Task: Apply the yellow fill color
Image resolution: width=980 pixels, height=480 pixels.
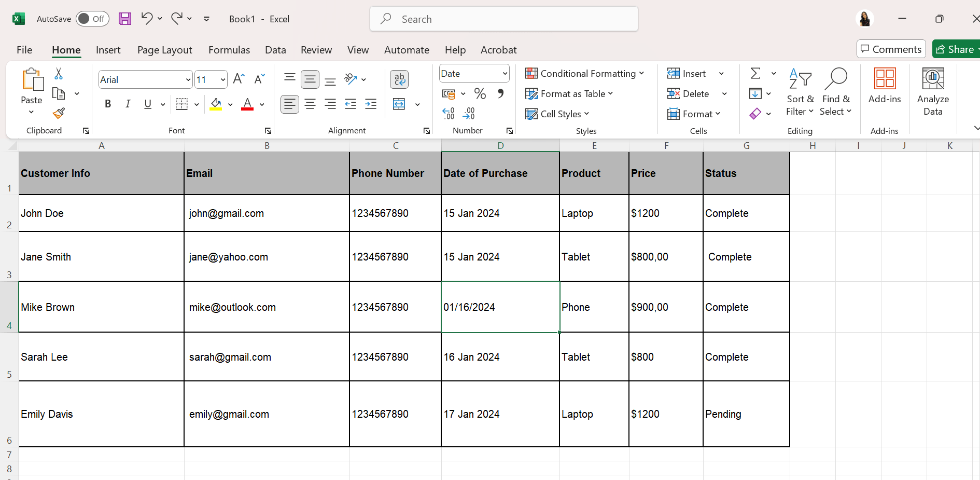Action: [216, 104]
